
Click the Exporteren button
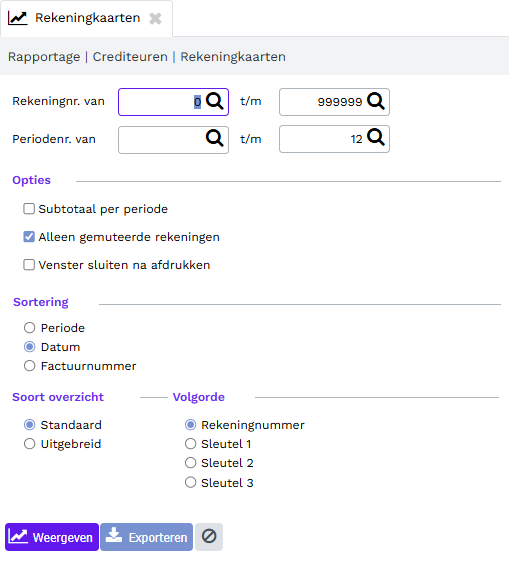point(146,537)
